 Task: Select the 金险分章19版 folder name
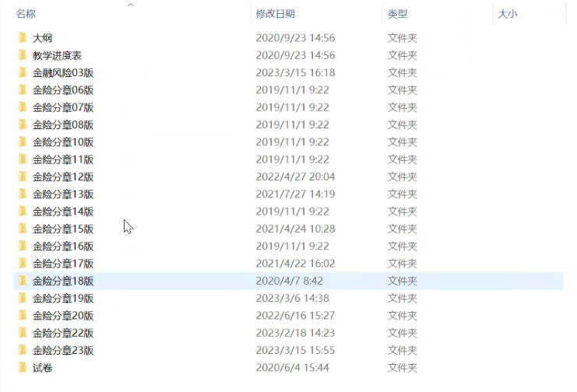pos(63,298)
